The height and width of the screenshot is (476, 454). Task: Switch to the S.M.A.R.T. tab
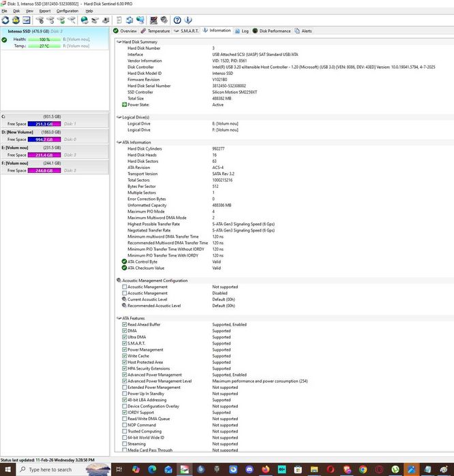(186, 31)
